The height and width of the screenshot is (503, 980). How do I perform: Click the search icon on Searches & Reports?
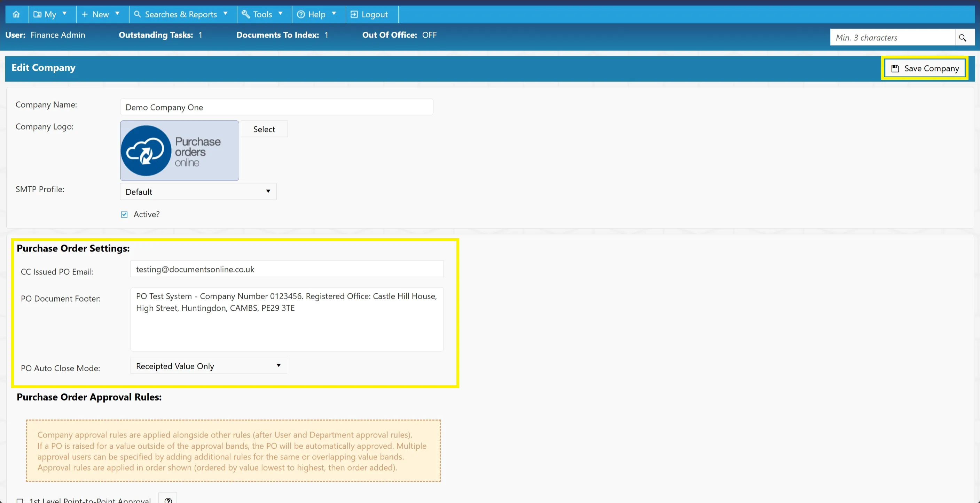(x=138, y=14)
